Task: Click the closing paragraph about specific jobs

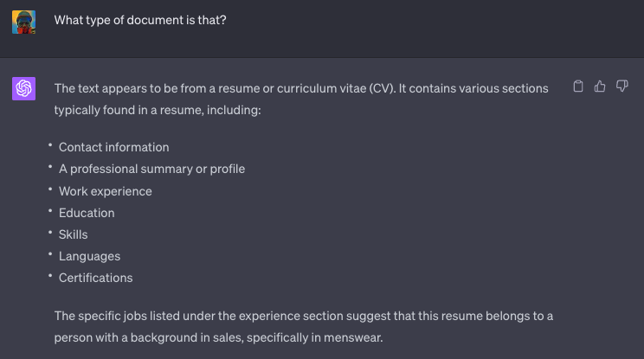Action: 303,316
